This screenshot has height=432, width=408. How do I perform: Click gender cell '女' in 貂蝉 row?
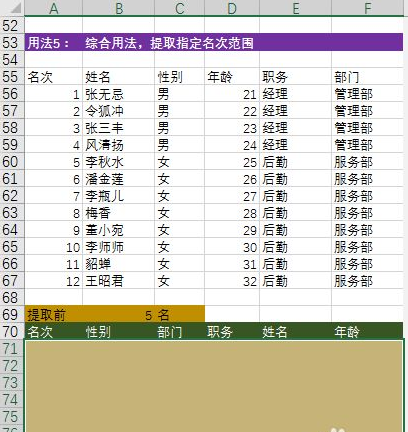coord(179,263)
